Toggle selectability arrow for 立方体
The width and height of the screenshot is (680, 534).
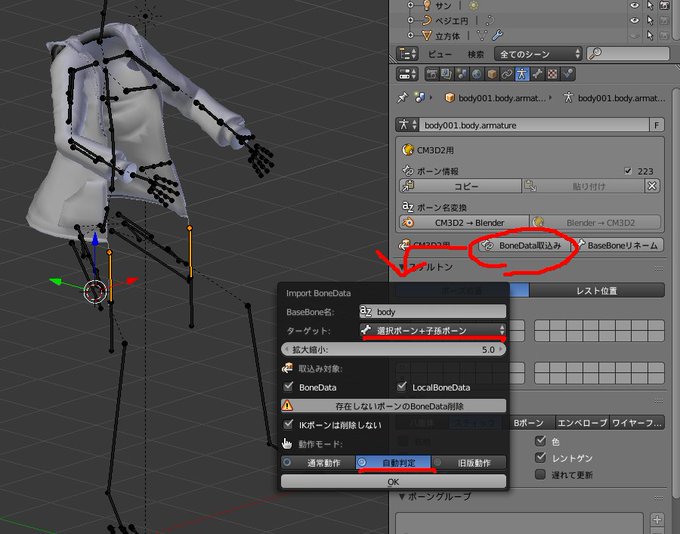point(650,35)
